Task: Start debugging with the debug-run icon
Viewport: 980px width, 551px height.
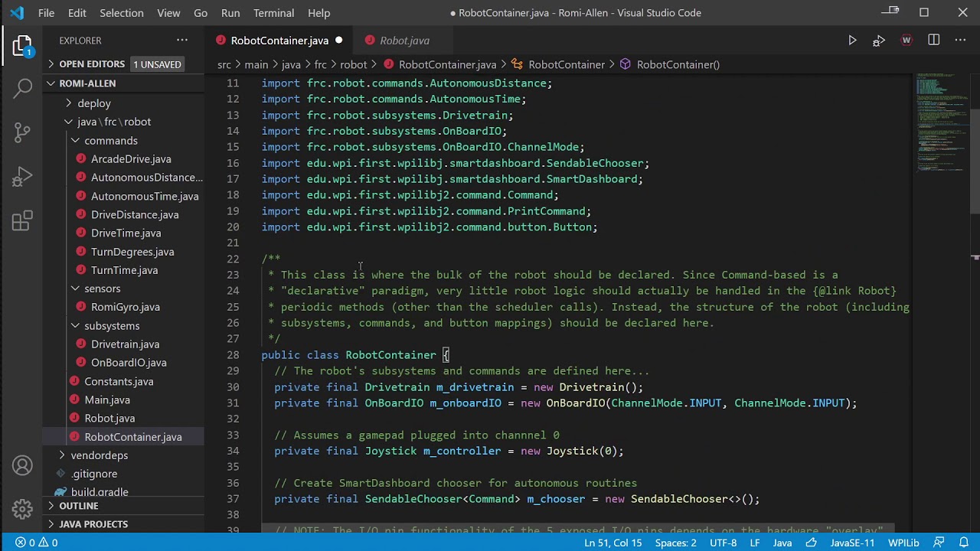Action: click(x=879, y=41)
